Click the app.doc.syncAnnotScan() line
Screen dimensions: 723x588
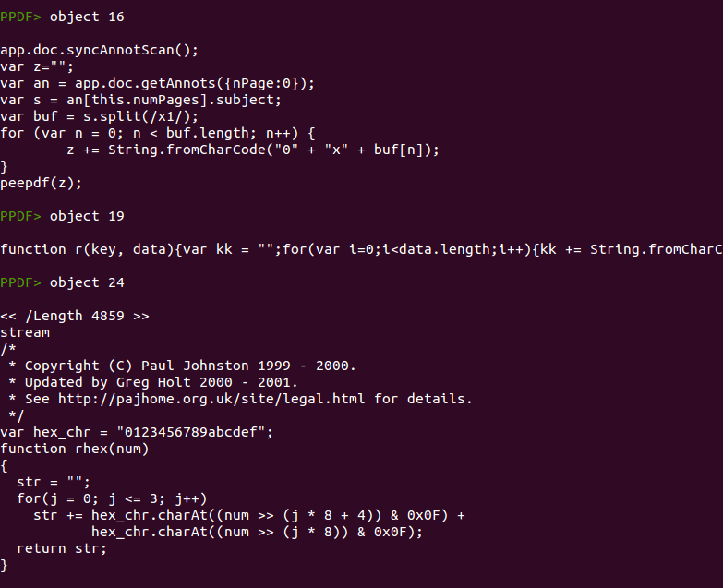[99, 50]
